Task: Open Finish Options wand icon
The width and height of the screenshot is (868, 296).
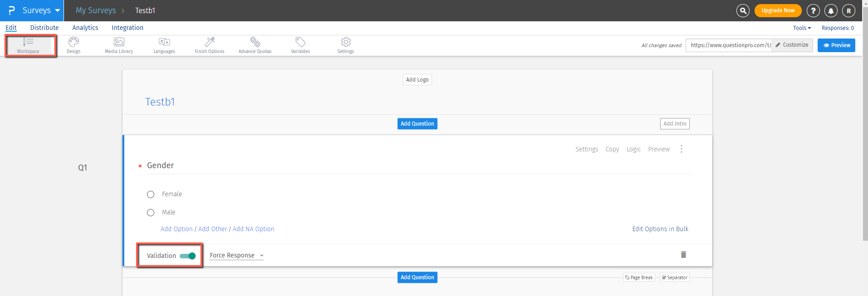Action: click(210, 45)
